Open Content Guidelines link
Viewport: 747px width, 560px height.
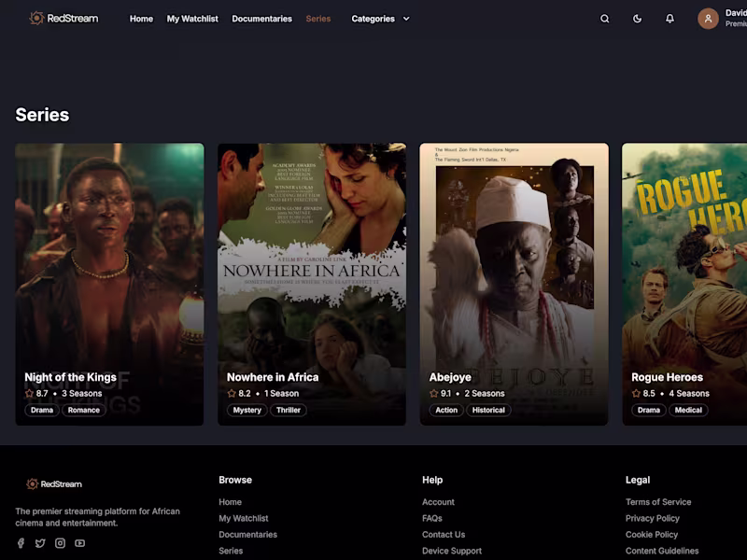click(662, 551)
